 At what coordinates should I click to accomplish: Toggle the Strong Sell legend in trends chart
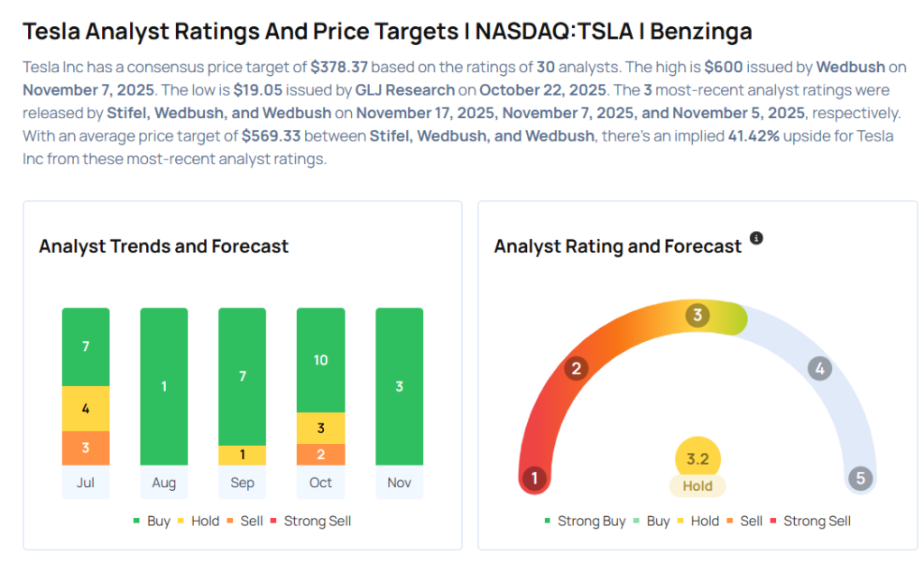pyautogui.click(x=310, y=521)
